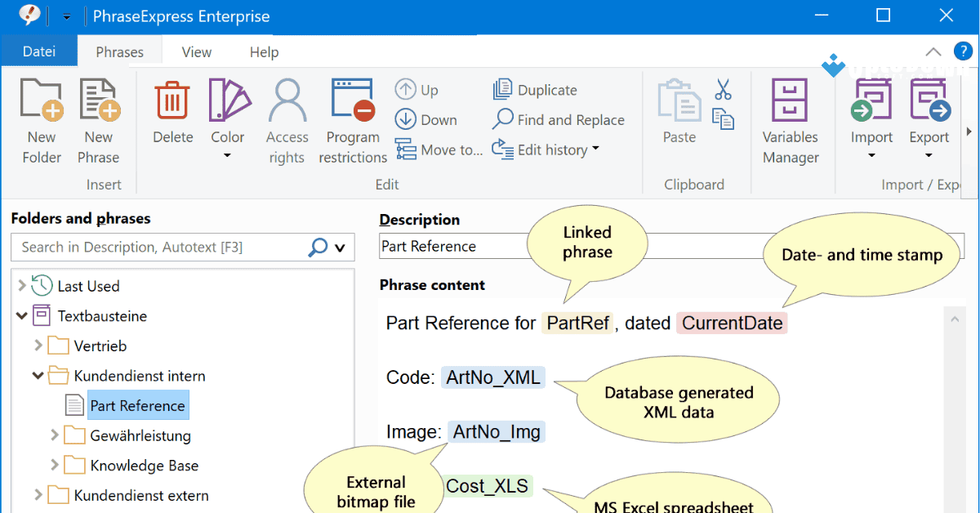
Task: Move the phrase Up
Action: 406,90
